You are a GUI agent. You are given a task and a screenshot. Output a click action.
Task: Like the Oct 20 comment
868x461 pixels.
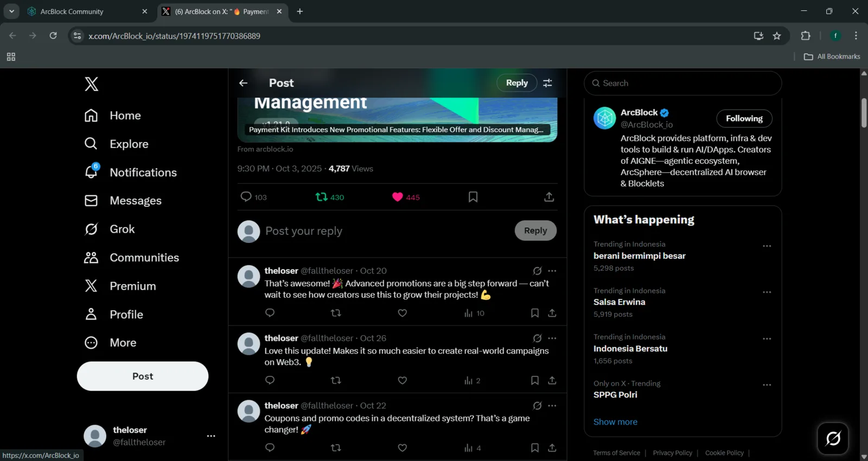403,313
